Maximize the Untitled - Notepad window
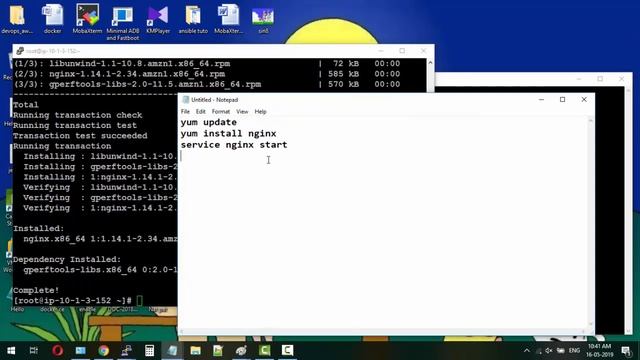 (562, 100)
